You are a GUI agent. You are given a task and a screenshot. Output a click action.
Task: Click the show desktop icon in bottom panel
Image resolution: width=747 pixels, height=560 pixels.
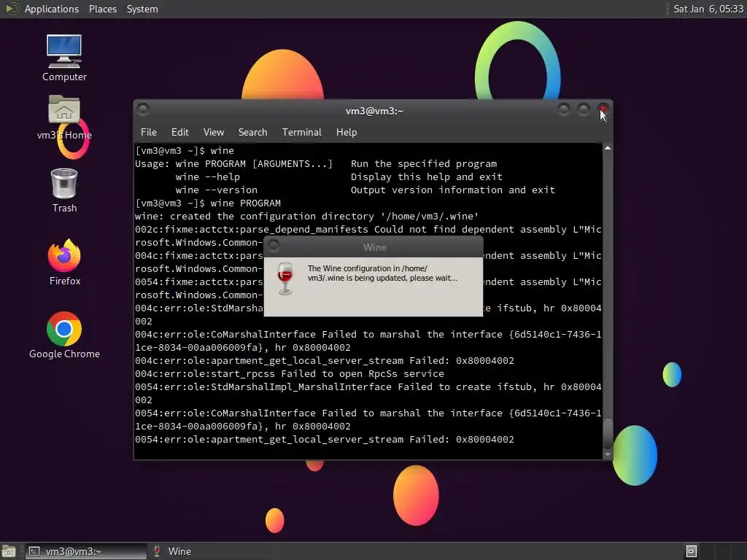(9, 551)
